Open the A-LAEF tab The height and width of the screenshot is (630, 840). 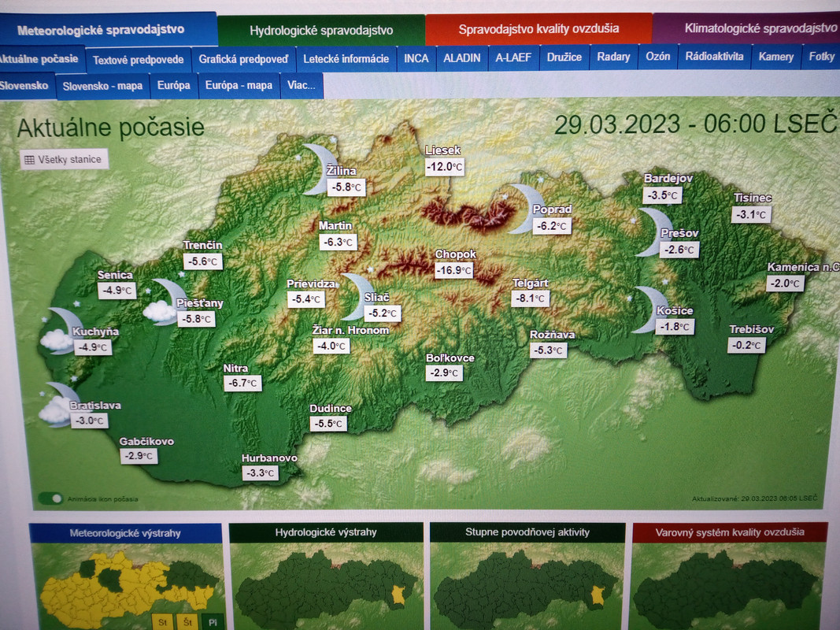coord(513,57)
